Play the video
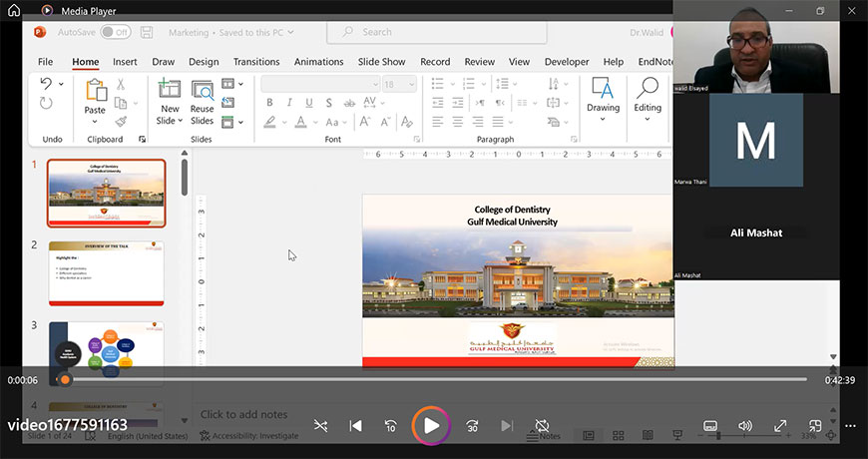The height and width of the screenshot is (459, 868). (431, 426)
